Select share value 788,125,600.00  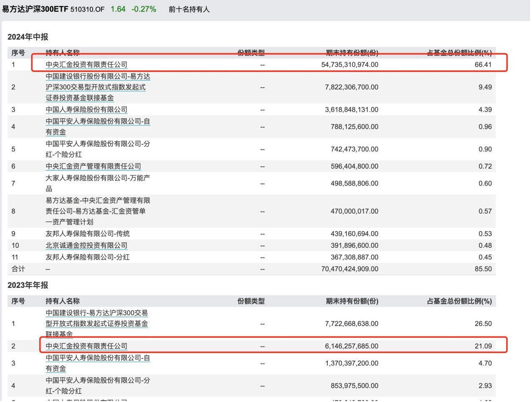click(x=355, y=127)
